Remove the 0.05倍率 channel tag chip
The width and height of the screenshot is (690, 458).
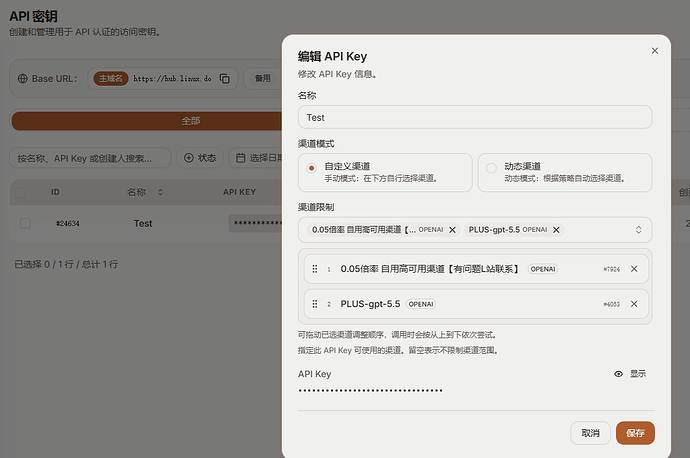click(452, 230)
